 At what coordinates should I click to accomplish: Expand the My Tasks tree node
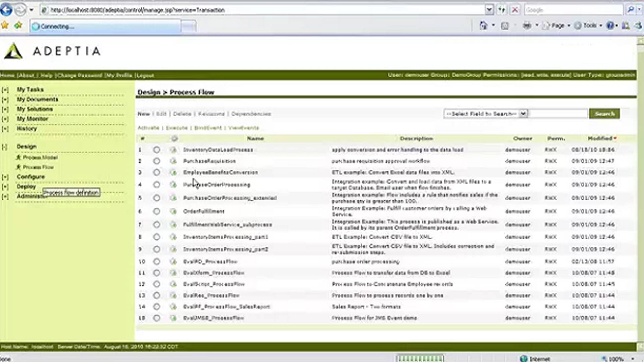5,90
